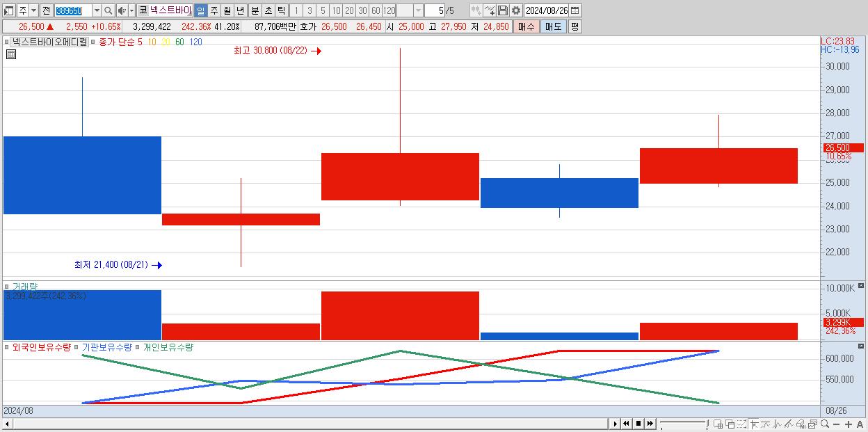This screenshot has width=868, height=432.
Task: Click the rewind button in bottom toolbar
Action: [626, 424]
